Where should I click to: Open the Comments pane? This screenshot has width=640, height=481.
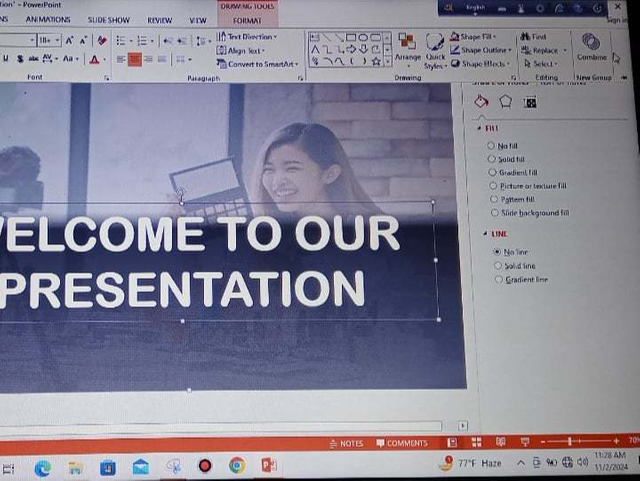click(x=402, y=443)
